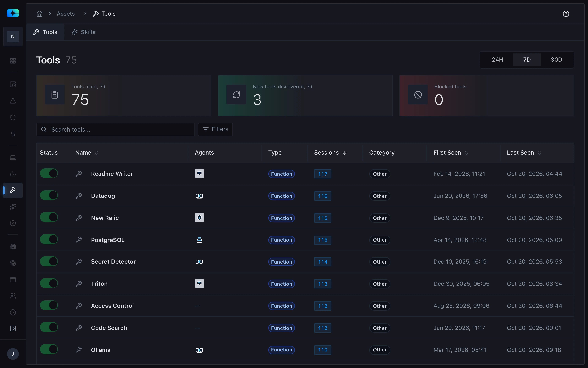Viewport: 588px width, 368px height.
Task: Sort table by the Name column header
Action: [87, 153]
